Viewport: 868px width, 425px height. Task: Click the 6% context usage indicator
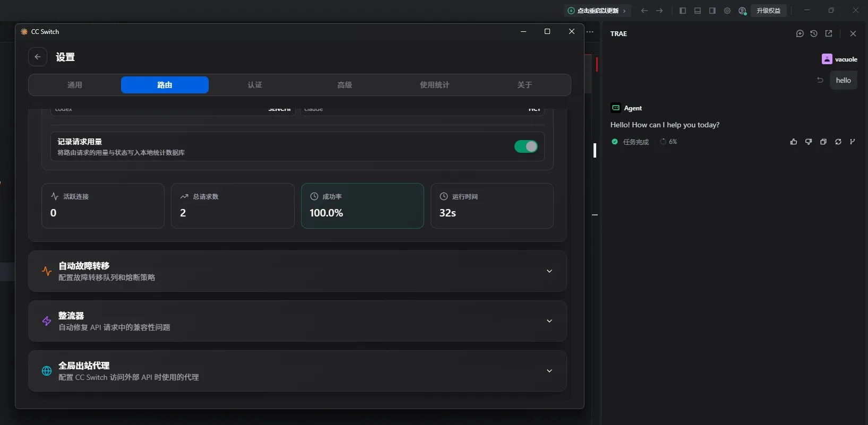(x=668, y=142)
